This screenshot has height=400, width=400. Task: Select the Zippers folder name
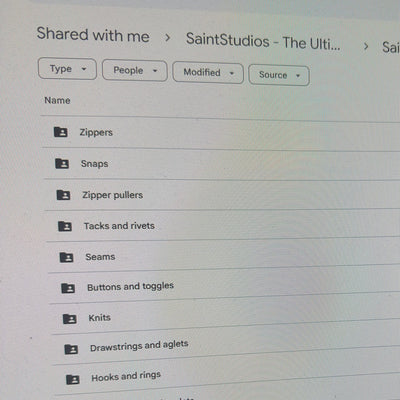click(96, 132)
